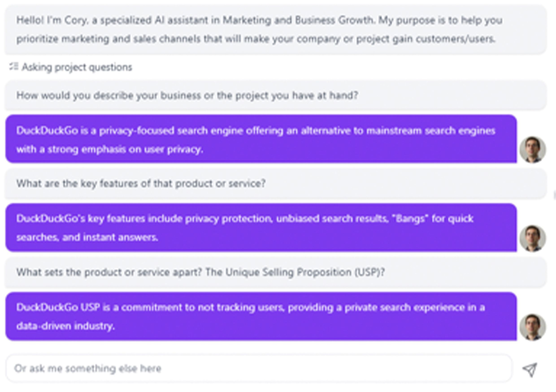Click the chat scrollbar on the right edge
This screenshot has height=392, width=556.
pyautogui.click(x=554, y=195)
